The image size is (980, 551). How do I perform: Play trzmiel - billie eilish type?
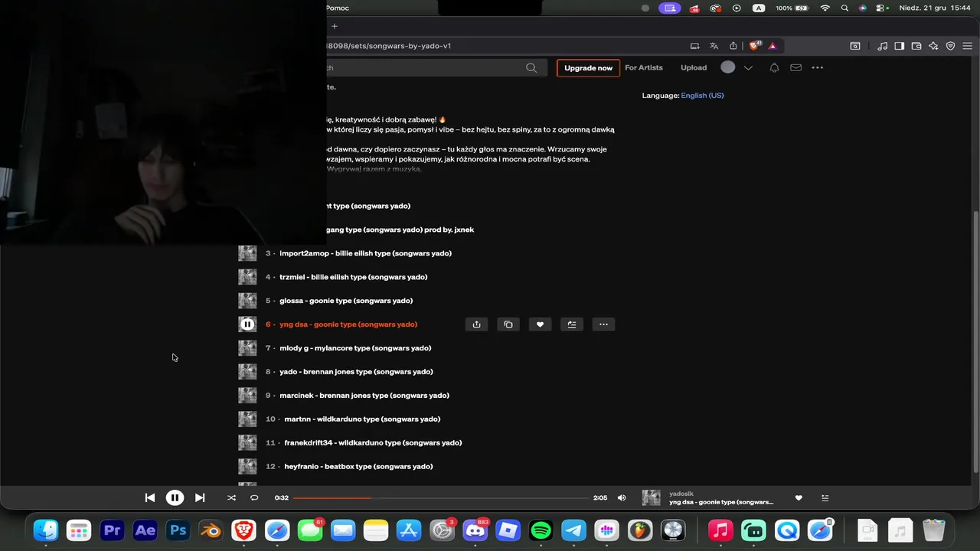click(x=353, y=277)
